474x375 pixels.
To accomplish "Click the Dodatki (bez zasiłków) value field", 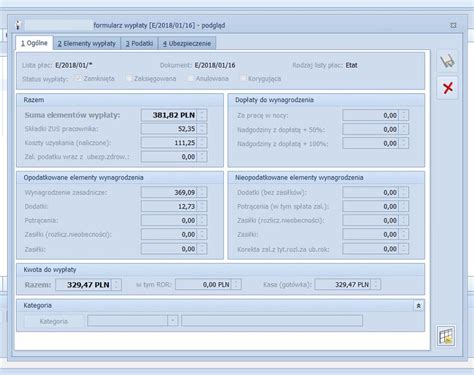I will point(371,192).
